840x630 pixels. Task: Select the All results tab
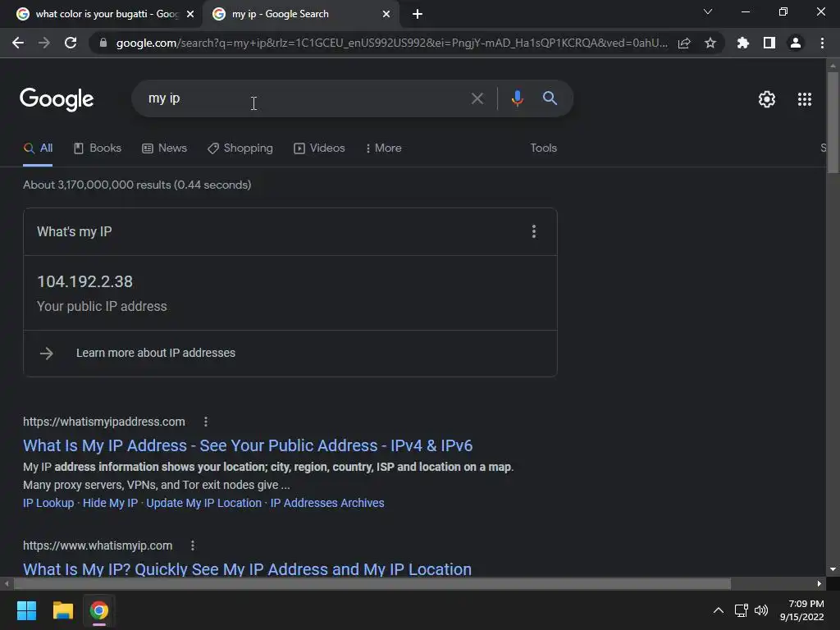click(38, 148)
